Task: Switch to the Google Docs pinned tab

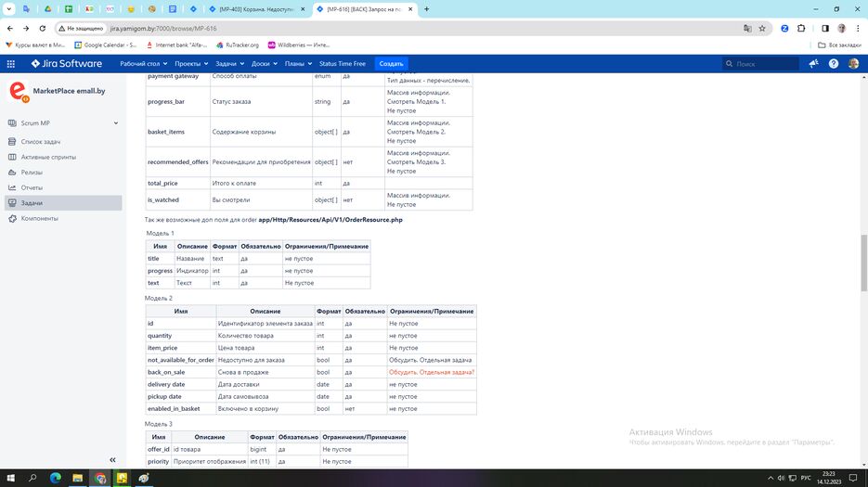Action: (x=172, y=9)
